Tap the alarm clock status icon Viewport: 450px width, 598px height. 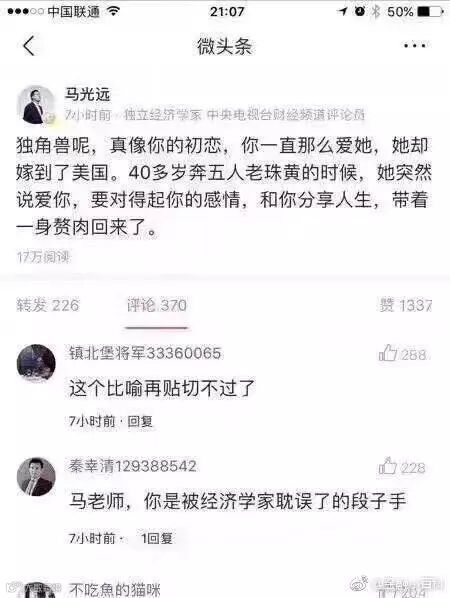click(359, 11)
